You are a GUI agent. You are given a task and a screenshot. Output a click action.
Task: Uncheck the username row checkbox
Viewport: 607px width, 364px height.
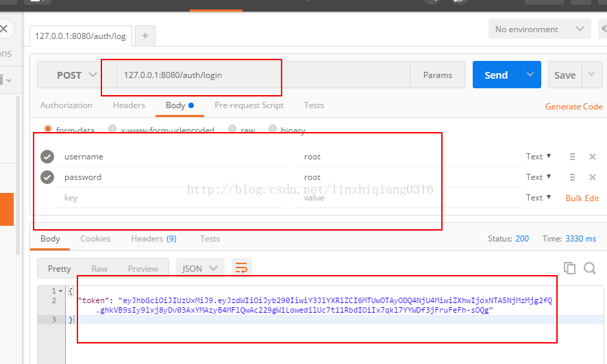click(x=47, y=157)
